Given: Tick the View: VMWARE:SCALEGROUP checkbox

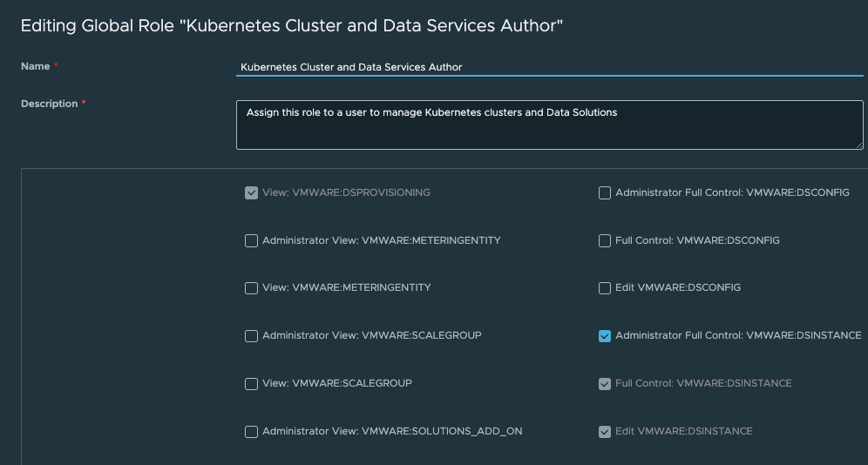Looking at the screenshot, I should pyautogui.click(x=251, y=384).
